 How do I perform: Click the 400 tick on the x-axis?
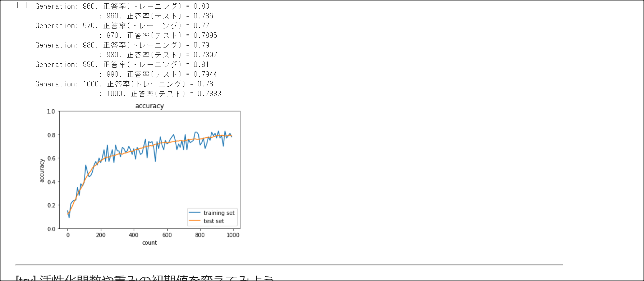tap(134, 235)
